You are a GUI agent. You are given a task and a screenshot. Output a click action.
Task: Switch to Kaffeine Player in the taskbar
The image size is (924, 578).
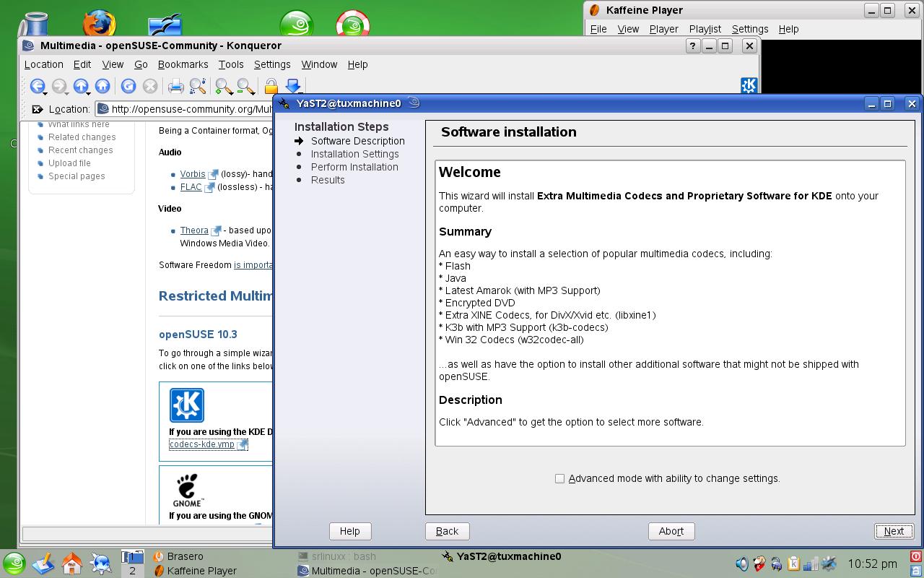(201, 571)
